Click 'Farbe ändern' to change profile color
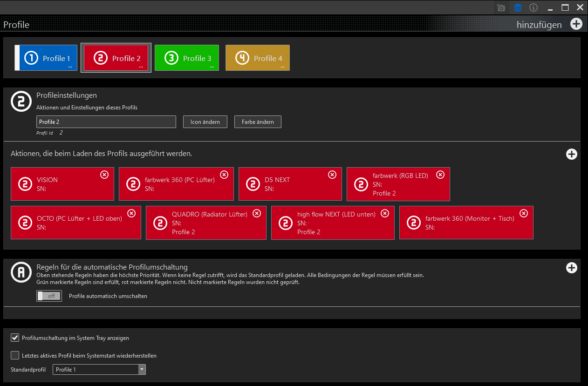588x386 pixels. point(258,122)
